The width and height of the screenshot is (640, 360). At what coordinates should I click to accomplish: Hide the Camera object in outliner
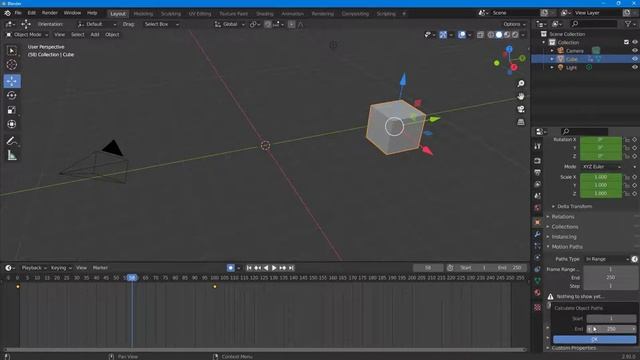[635, 51]
